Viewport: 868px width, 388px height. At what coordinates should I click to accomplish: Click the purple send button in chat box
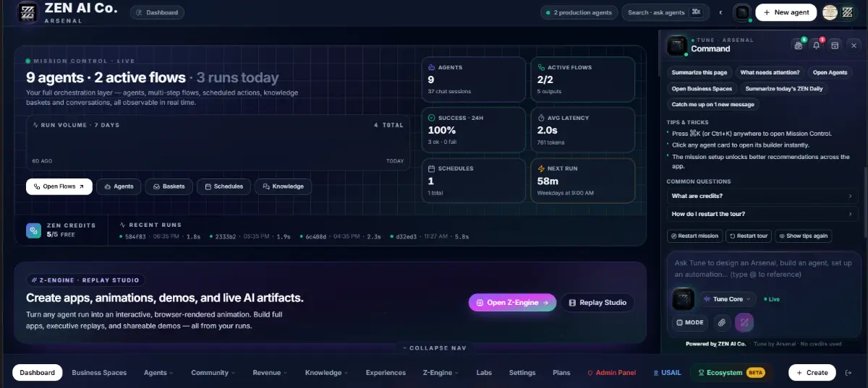[744, 322]
